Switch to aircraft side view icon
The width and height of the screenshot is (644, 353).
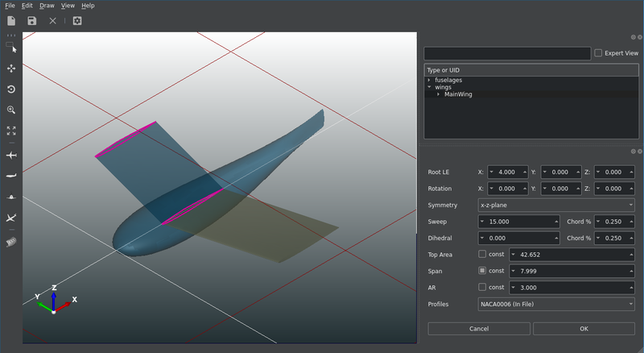click(x=11, y=175)
